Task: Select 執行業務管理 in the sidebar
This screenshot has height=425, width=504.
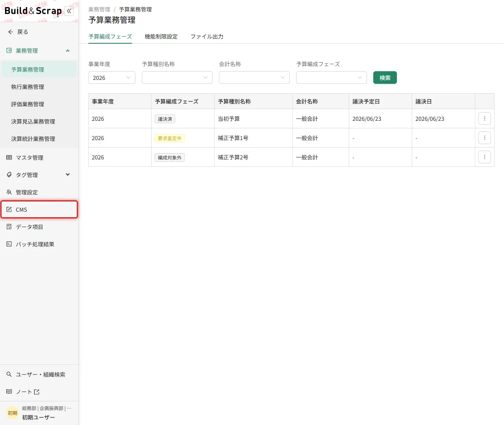Action: click(x=39, y=87)
